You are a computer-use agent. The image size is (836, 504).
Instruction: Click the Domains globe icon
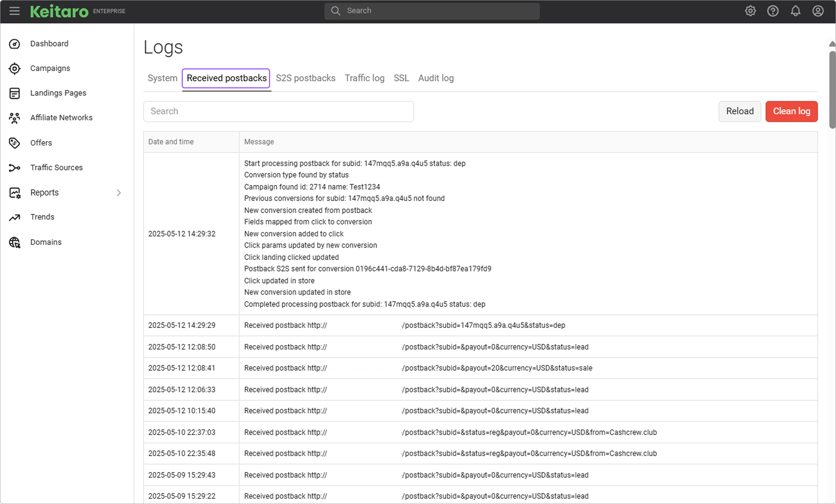(x=14, y=242)
